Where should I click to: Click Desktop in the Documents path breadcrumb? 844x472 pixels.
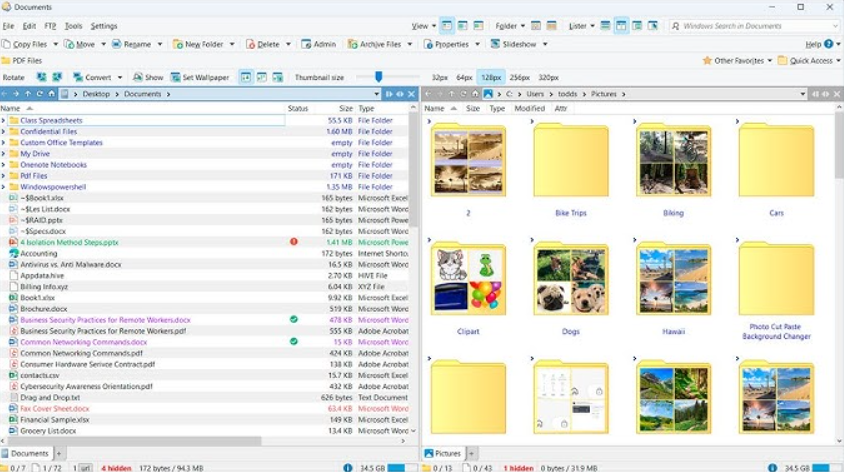(x=96, y=94)
